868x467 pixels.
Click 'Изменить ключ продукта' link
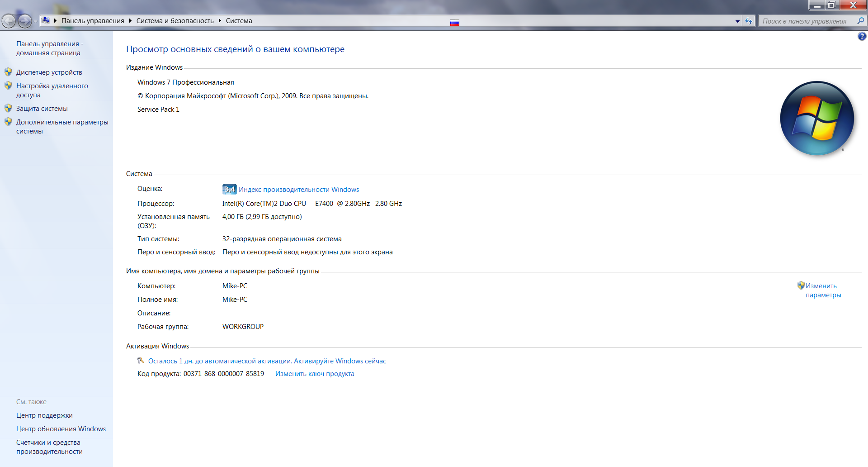coord(315,374)
